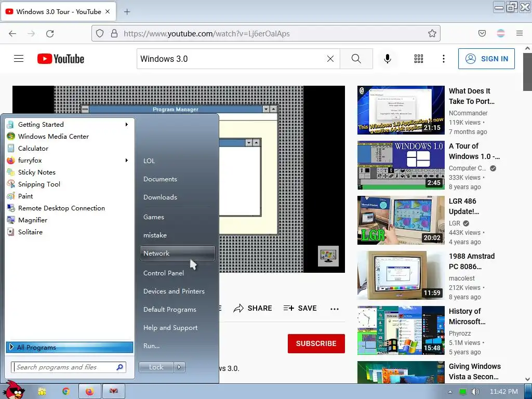Click YouTube search magnifier button
The width and height of the screenshot is (532, 399).
(x=356, y=59)
